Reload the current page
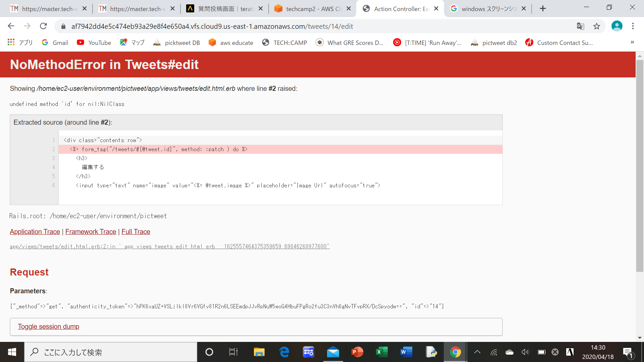The image size is (644, 362). [x=43, y=26]
